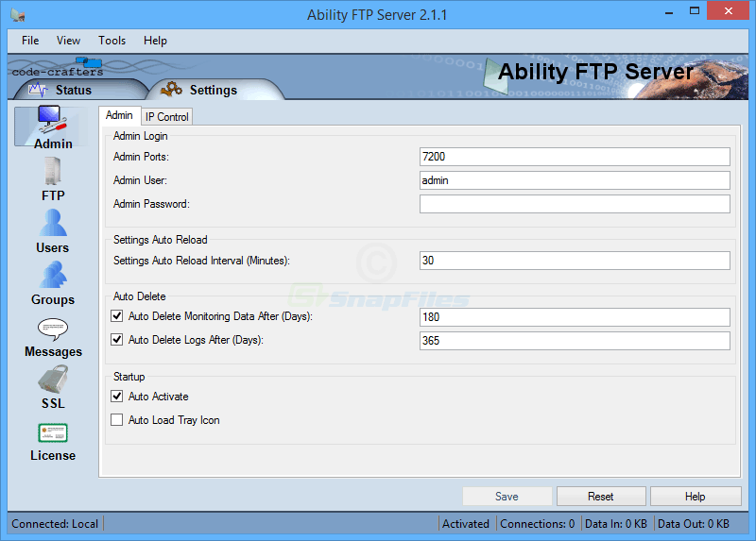The height and width of the screenshot is (541, 756).
Task: Close the Ability FTP Server window
Action: coord(728,10)
